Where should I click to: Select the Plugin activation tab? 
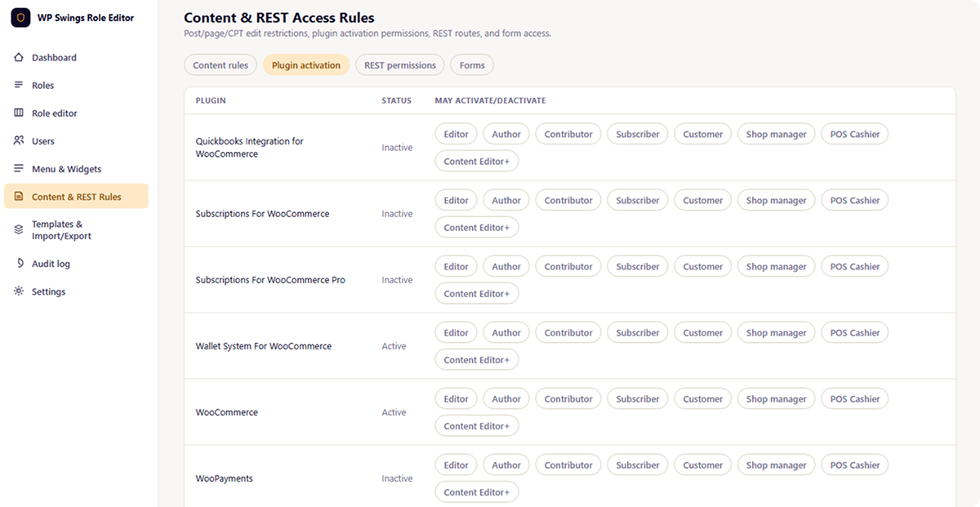click(x=306, y=65)
